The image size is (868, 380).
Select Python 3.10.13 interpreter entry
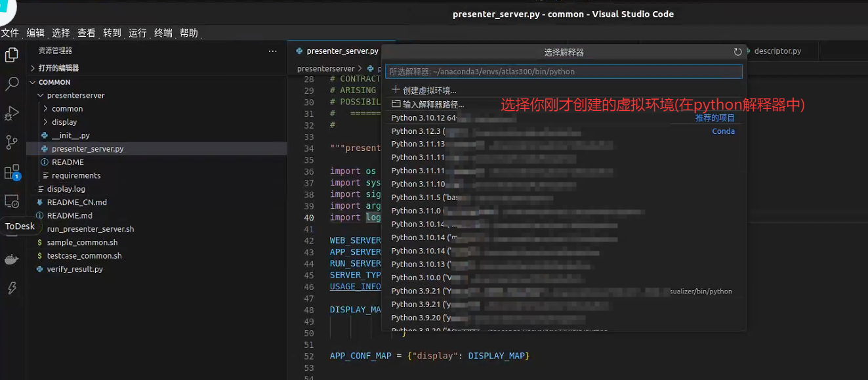point(564,264)
